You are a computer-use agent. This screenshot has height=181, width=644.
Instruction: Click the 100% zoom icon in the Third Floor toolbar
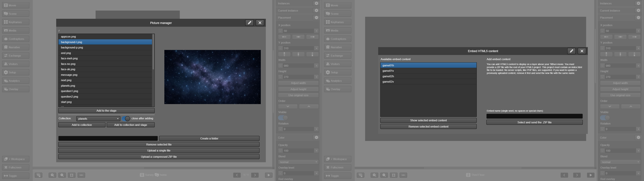coord(403,175)
